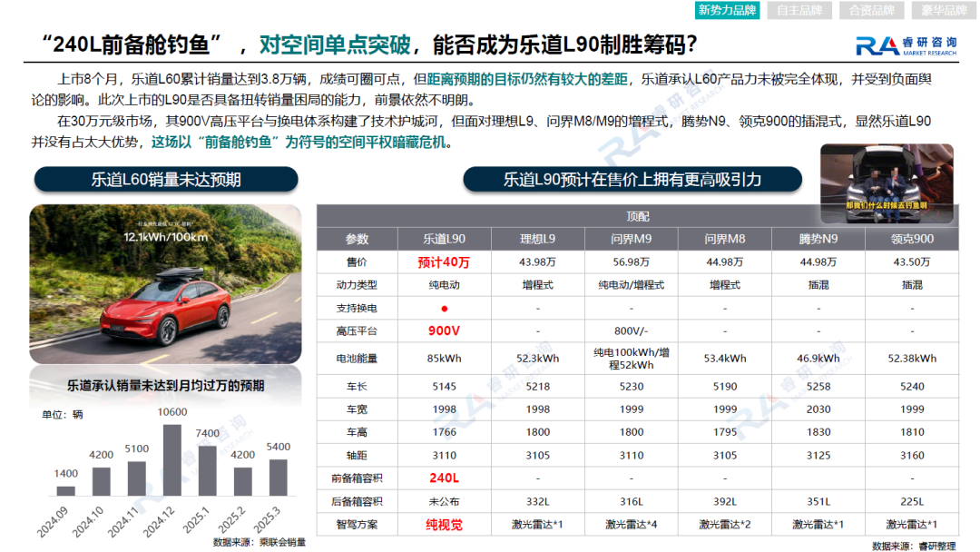980x552 pixels.
Task: Click the red 乐道L60 car photo
Action: [x=166, y=284]
